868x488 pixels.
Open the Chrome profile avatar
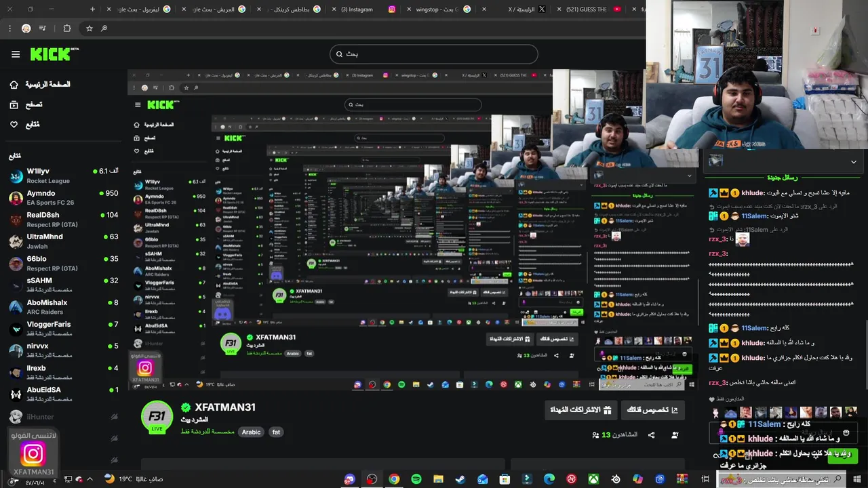pos(26,28)
